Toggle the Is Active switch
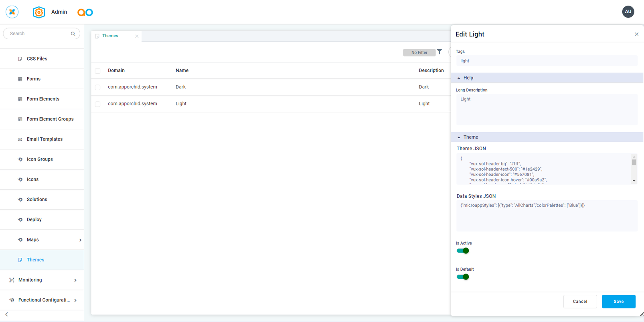The height and width of the screenshot is (322, 644). [x=463, y=251]
